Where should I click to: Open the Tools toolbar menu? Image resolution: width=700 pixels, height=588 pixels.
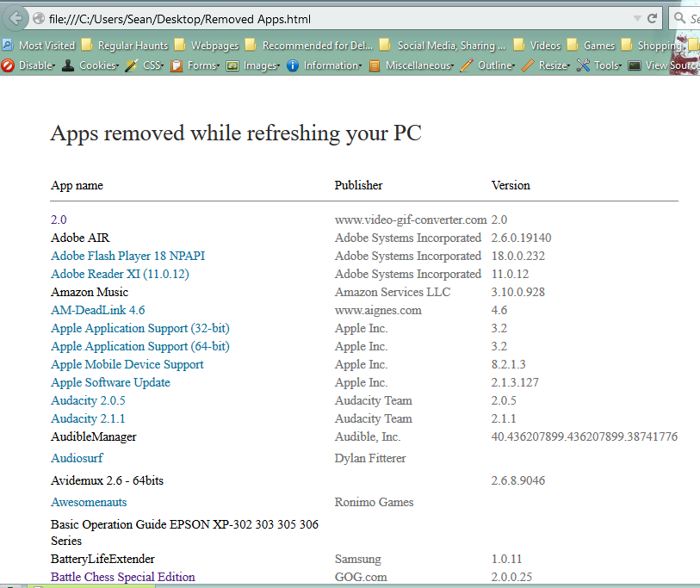tap(608, 65)
